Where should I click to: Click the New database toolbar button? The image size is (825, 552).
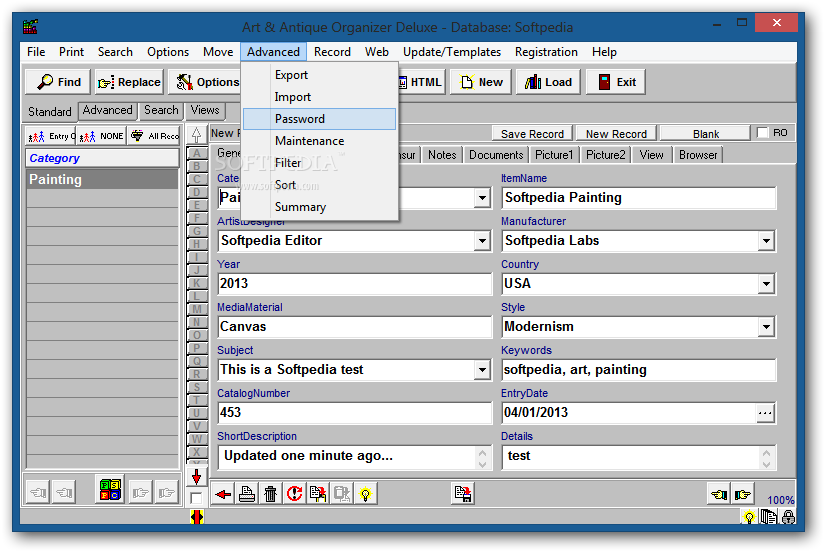click(x=481, y=82)
